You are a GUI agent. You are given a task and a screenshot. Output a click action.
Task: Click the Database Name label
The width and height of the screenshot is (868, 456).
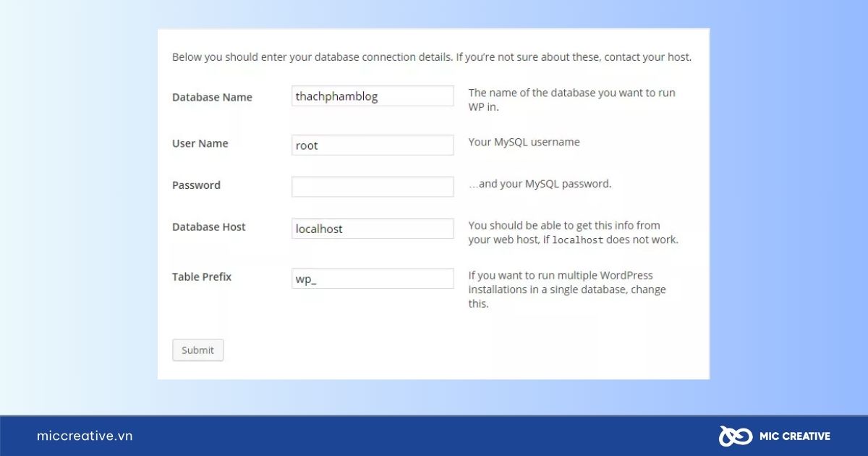[212, 97]
